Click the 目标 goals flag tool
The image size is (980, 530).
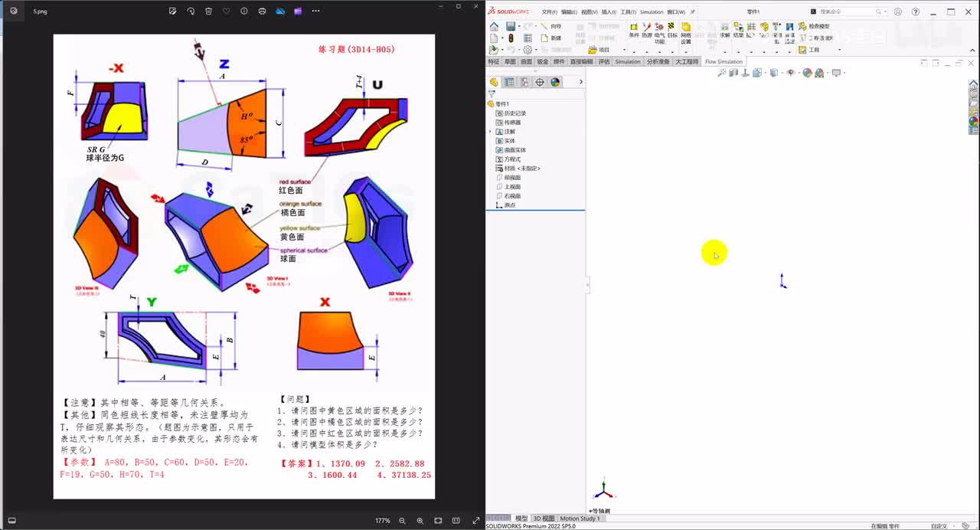click(x=672, y=31)
